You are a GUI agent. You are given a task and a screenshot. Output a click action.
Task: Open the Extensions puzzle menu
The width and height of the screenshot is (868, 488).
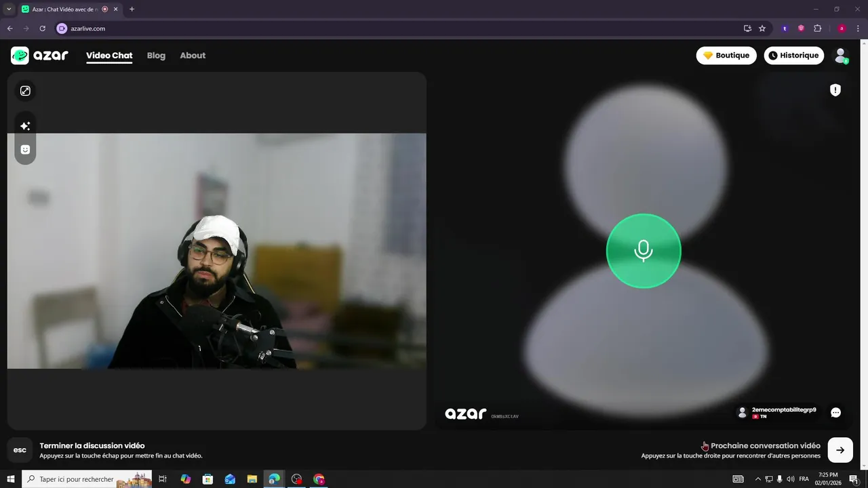[817, 28]
